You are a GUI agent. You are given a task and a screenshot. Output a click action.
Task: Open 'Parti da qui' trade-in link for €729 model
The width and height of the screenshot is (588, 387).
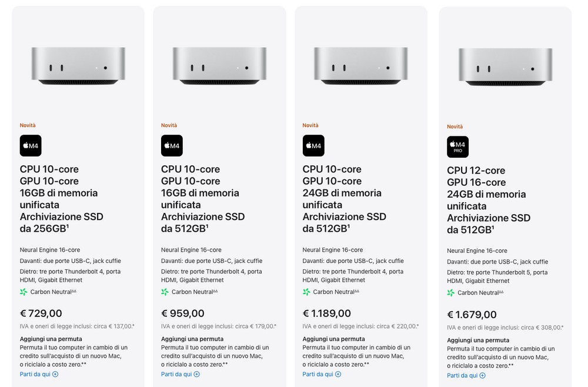coord(39,374)
